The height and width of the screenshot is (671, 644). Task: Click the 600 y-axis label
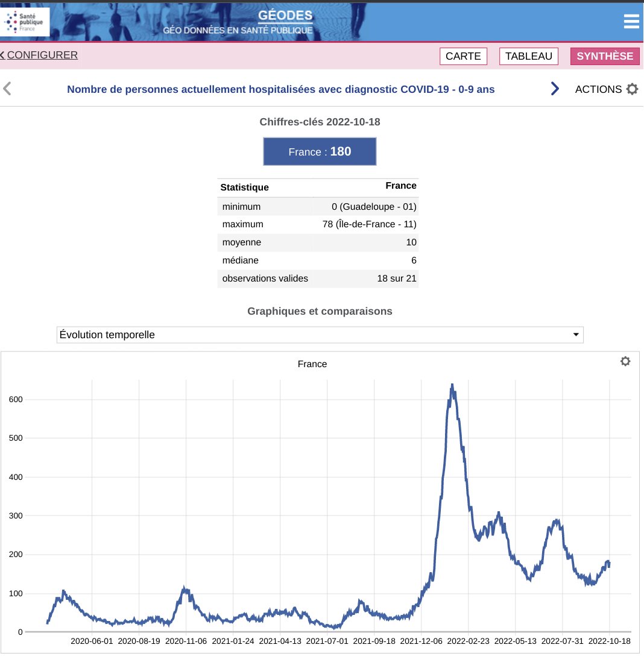tap(16, 400)
